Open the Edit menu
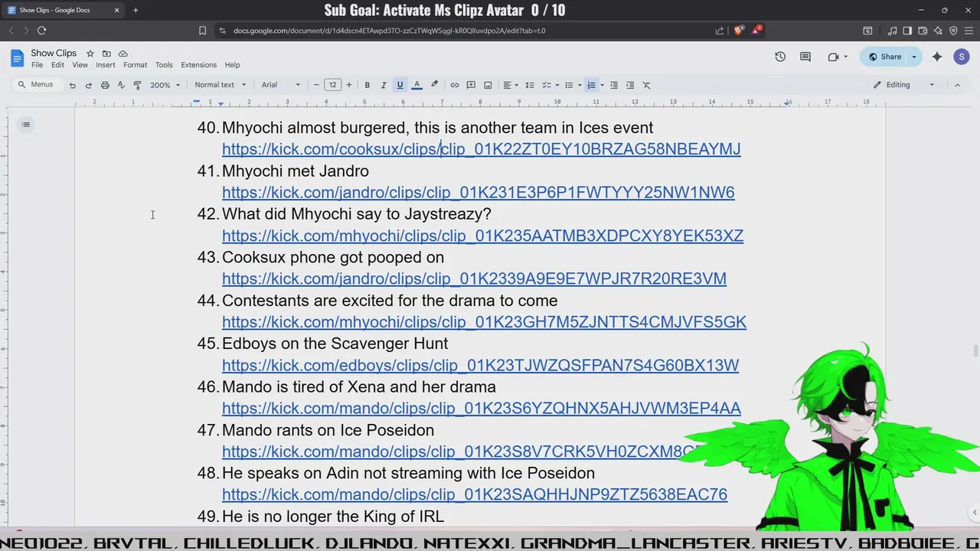Screen dimensions: 980x551 coord(57,65)
